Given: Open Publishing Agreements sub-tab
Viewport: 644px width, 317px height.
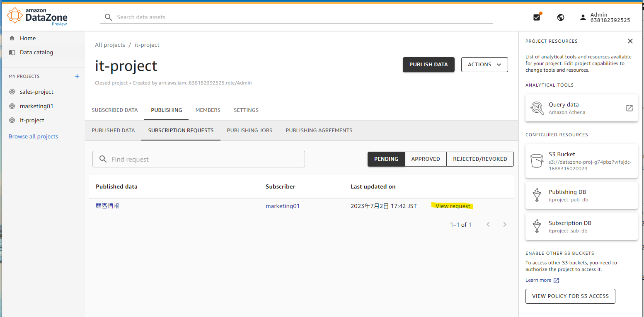Looking at the screenshot, I should pos(319,130).
